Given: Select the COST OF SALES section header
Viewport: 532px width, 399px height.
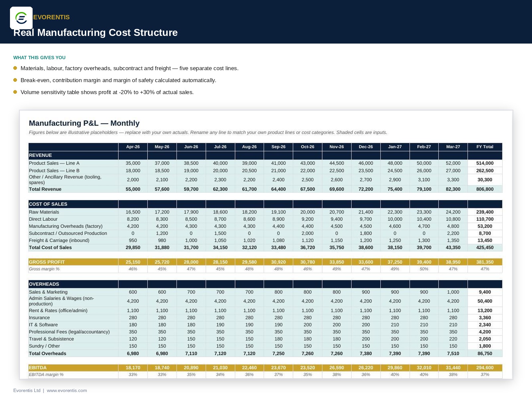Looking at the screenshot, I should (x=48, y=204).
